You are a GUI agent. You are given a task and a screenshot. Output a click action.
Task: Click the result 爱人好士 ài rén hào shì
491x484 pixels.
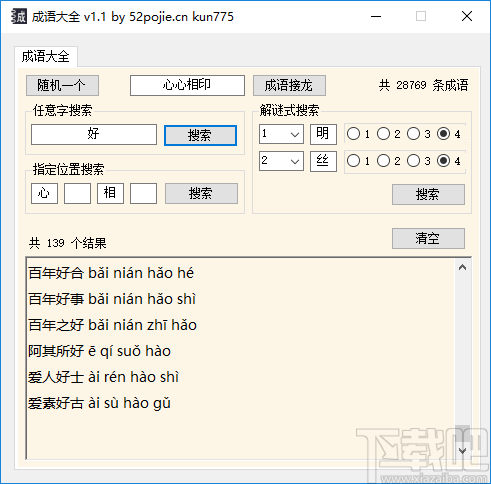(104, 377)
